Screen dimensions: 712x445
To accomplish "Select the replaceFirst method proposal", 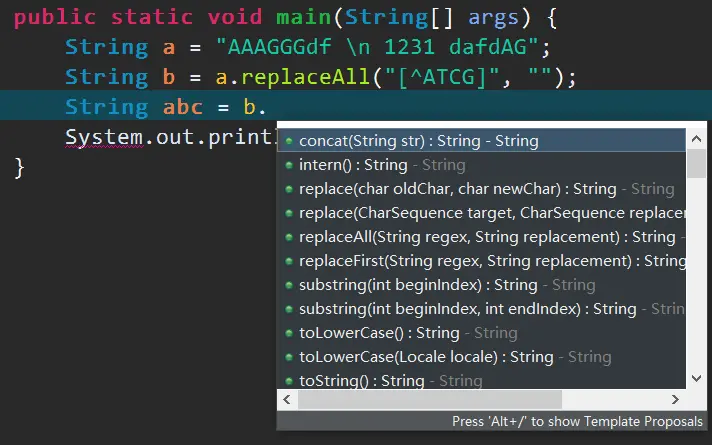I will click(481, 261).
